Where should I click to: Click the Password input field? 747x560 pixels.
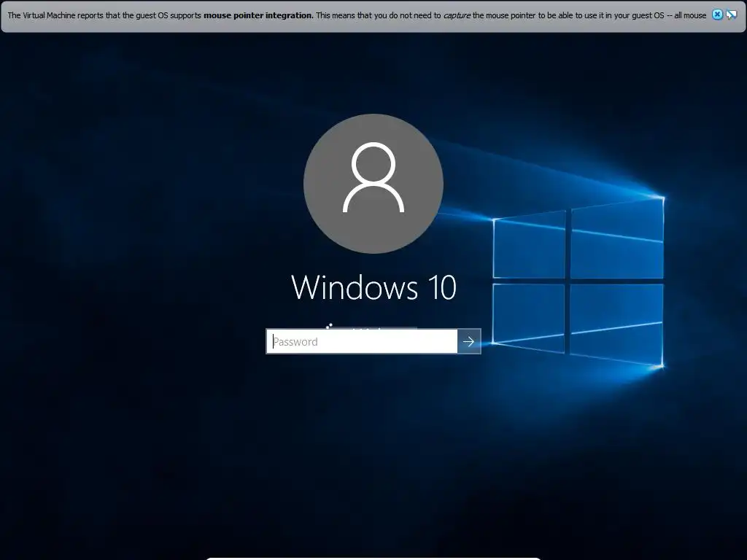pyautogui.click(x=362, y=341)
